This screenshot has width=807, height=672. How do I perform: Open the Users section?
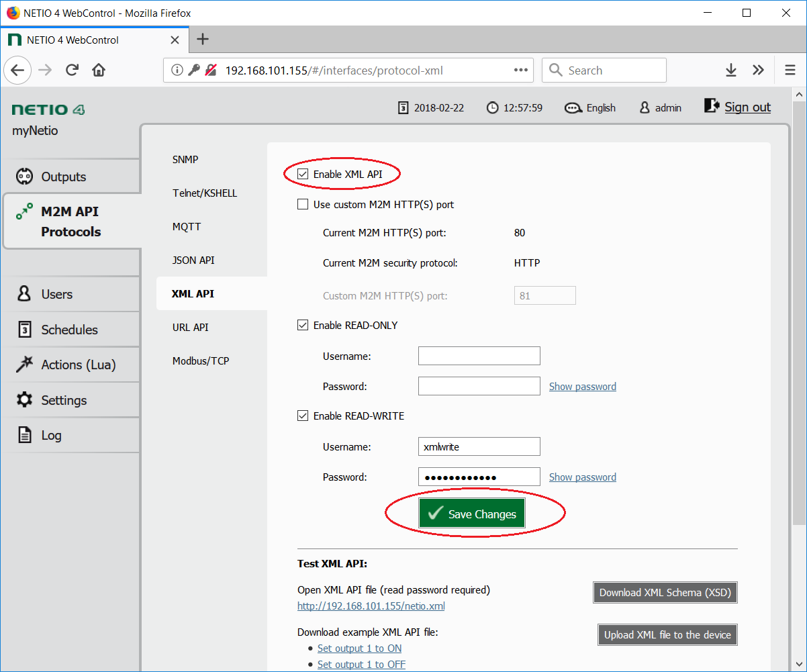click(70, 294)
